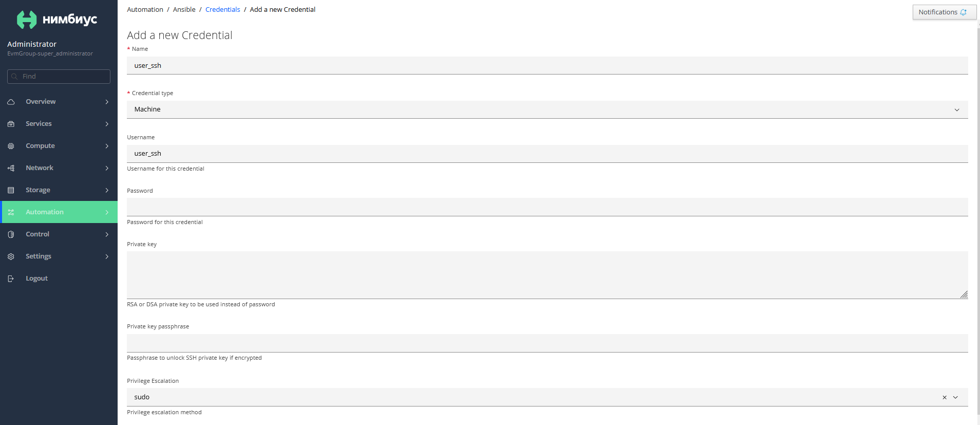The height and width of the screenshot is (425, 980).
Task: Click the Control shield icon
Action: point(11,234)
